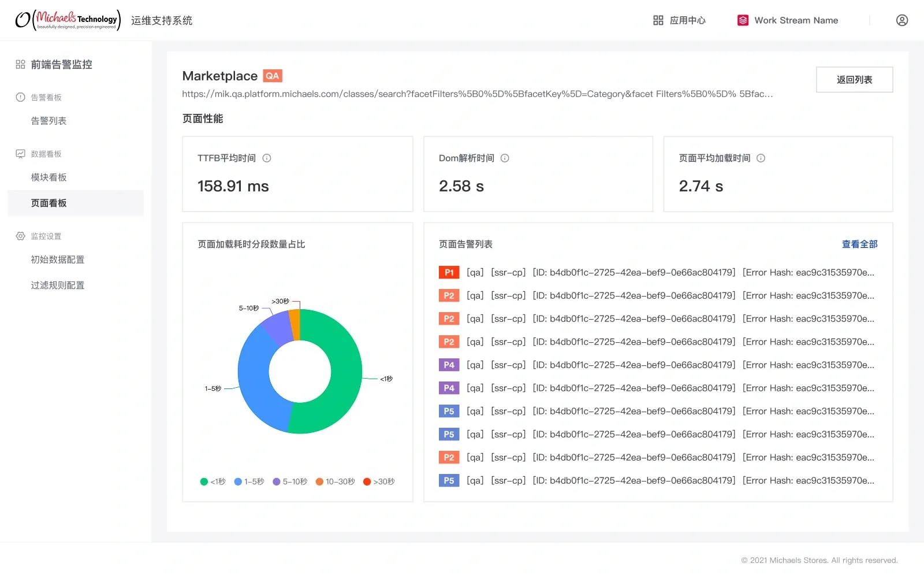Click the green <1秒 donut segment

(345, 372)
